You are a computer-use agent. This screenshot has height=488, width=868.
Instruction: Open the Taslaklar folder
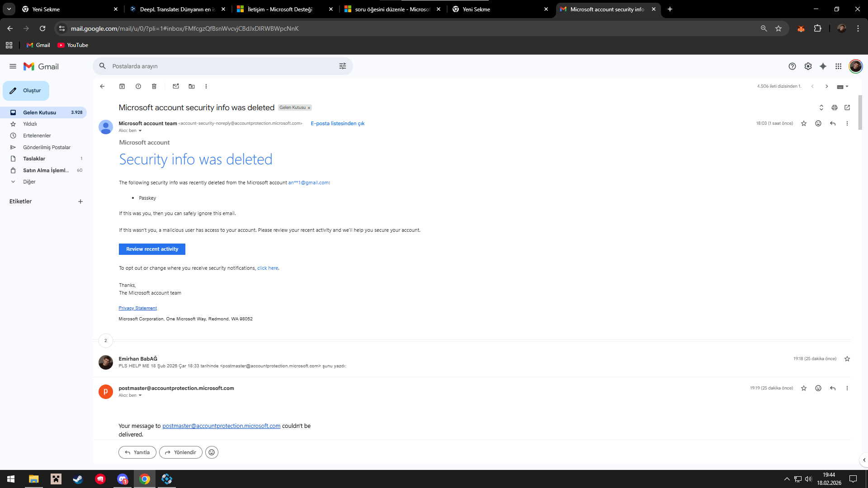click(x=34, y=159)
